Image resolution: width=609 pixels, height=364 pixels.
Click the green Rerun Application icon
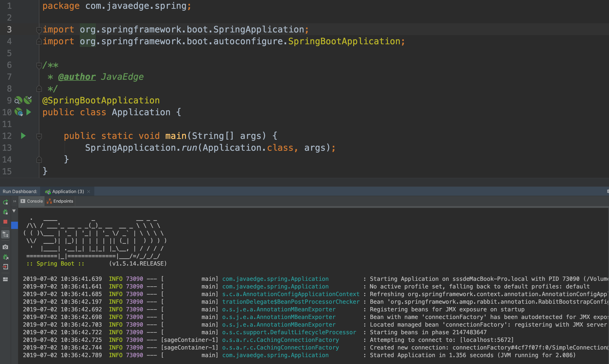point(5,202)
